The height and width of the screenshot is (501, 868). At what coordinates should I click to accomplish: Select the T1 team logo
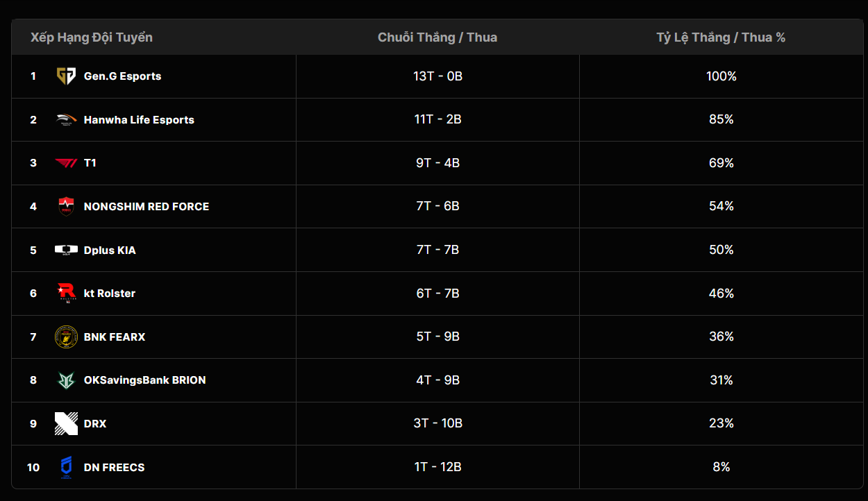point(66,163)
